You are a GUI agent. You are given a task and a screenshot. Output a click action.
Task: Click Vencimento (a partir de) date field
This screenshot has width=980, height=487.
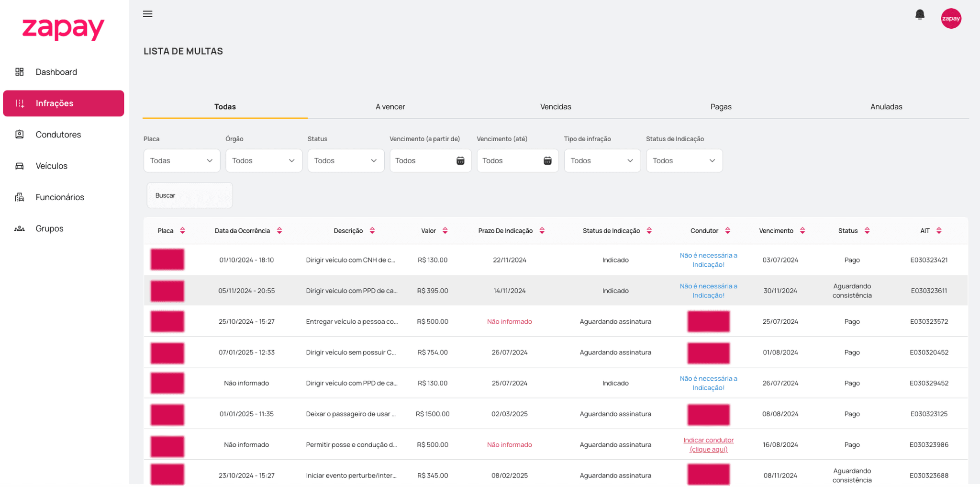point(431,161)
